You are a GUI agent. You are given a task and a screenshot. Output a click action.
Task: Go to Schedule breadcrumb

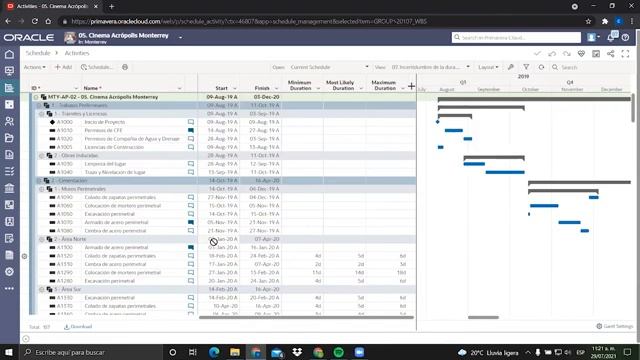pyautogui.click(x=38, y=53)
